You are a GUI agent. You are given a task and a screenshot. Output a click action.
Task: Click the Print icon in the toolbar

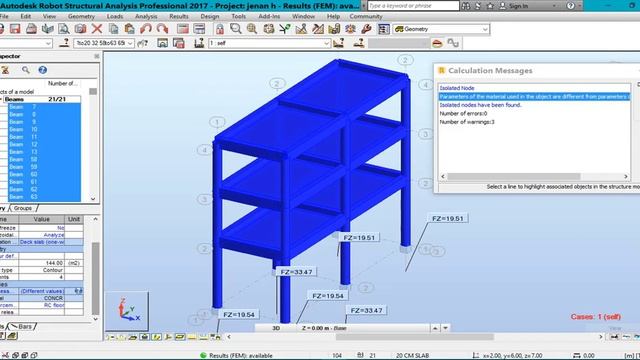(31, 29)
